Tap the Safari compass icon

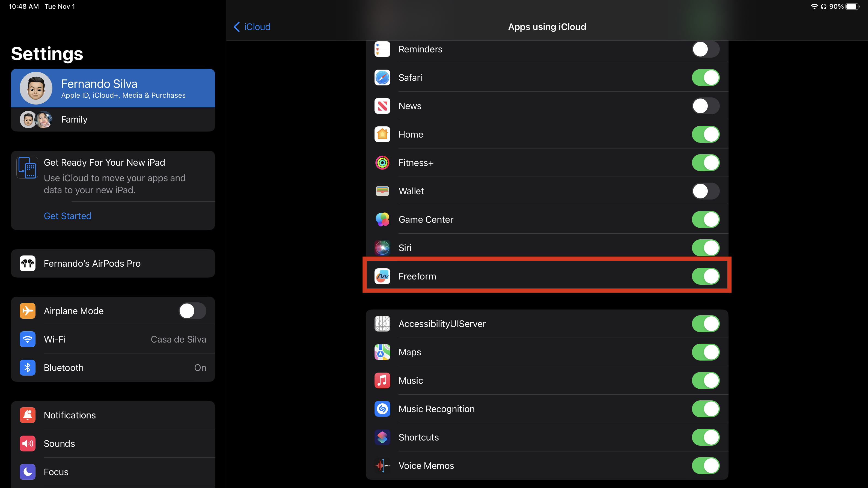[382, 78]
